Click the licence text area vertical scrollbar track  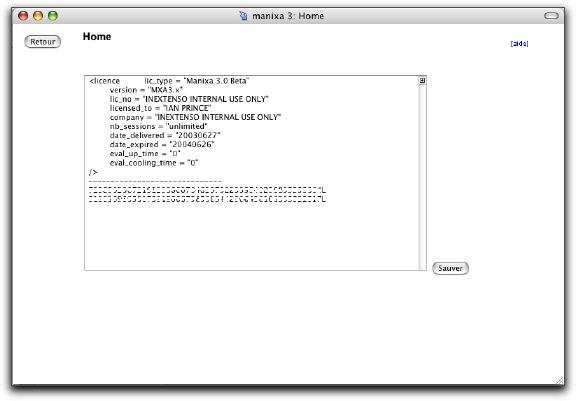click(422, 177)
